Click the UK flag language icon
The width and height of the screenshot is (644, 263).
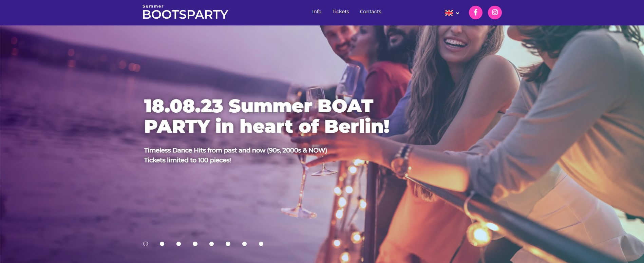tap(449, 13)
